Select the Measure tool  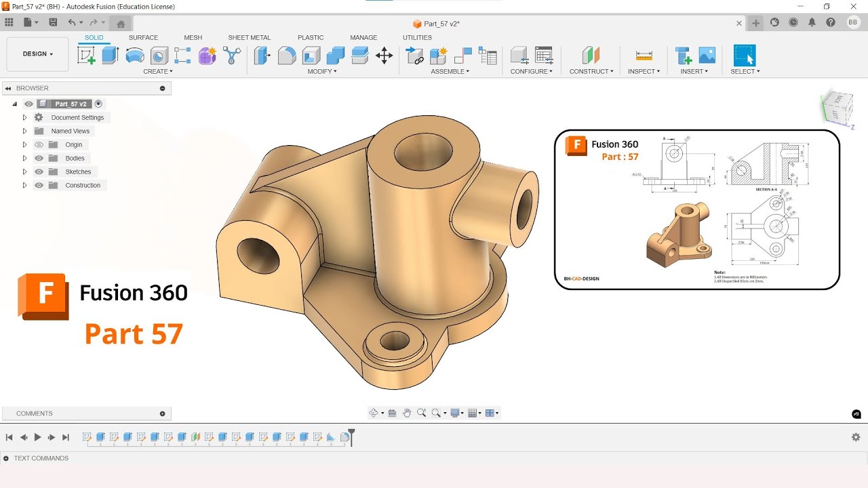[x=644, y=56]
